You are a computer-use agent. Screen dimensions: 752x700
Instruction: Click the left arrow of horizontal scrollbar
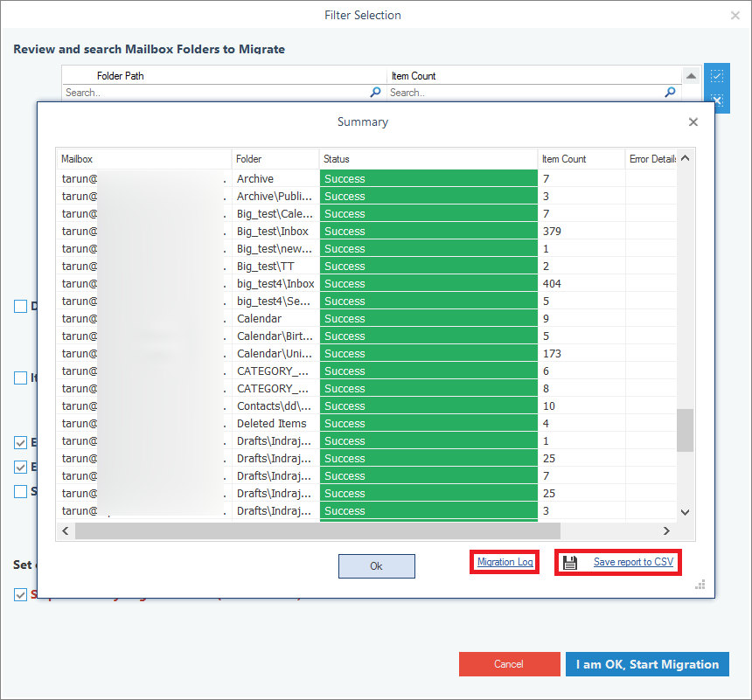(x=66, y=530)
